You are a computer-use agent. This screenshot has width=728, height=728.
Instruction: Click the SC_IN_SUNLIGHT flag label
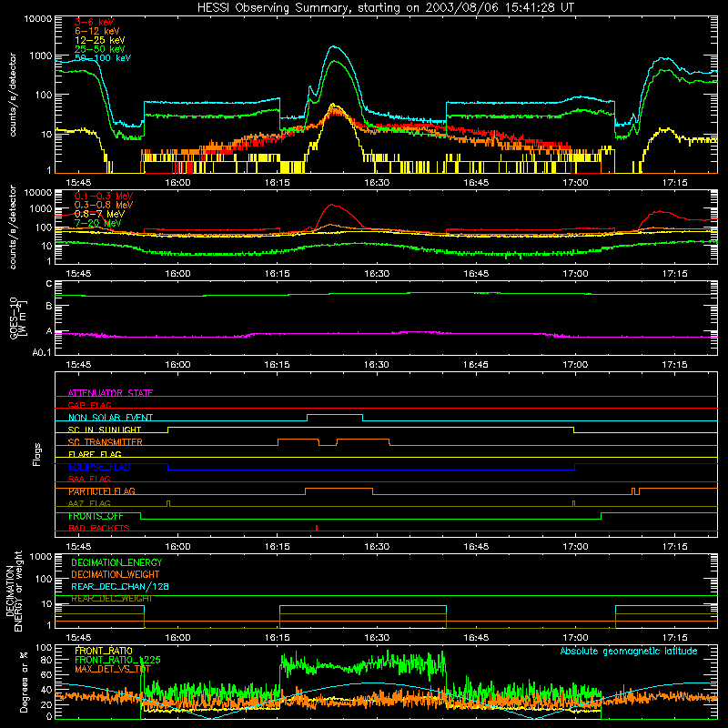105,430
